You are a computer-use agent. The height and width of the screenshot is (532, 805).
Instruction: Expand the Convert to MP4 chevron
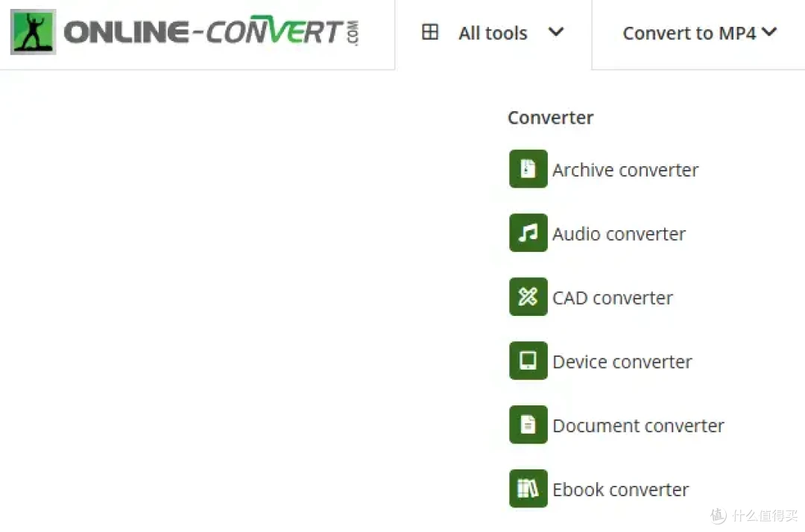tap(769, 32)
